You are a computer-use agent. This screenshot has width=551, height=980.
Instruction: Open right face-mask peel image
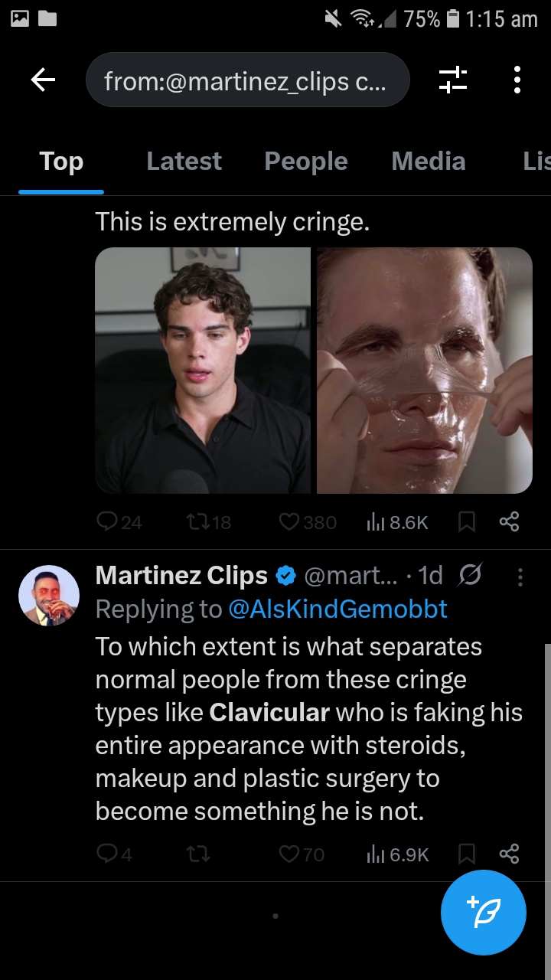pyautogui.click(x=425, y=371)
